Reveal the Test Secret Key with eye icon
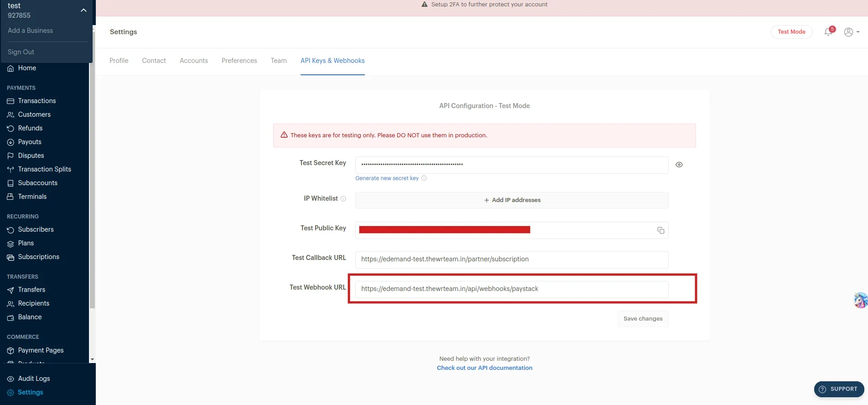868x405 pixels. click(679, 165)
